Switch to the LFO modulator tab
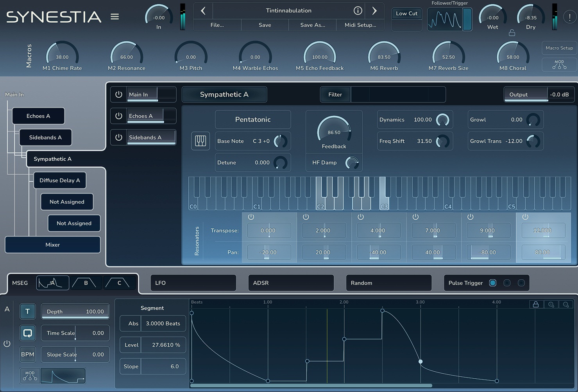The height and width of the screenshot is (392, 578). click(x=193, y=283)
